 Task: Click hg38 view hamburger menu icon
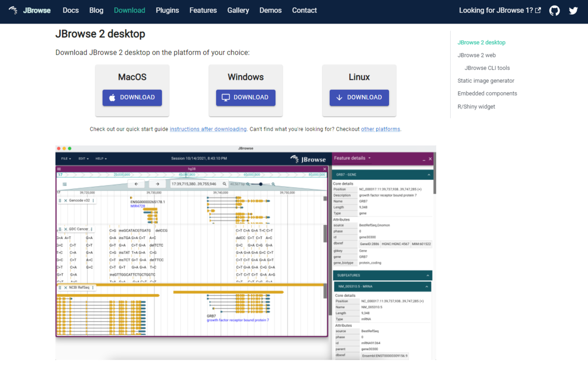pos(59,169)
